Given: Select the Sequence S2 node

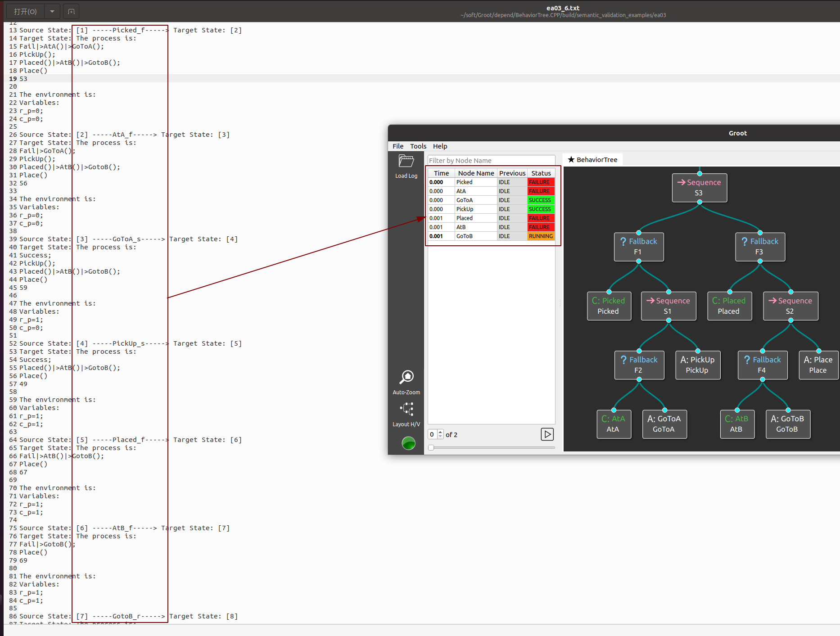Looking at the screenshot, I should tap(790, 306).
